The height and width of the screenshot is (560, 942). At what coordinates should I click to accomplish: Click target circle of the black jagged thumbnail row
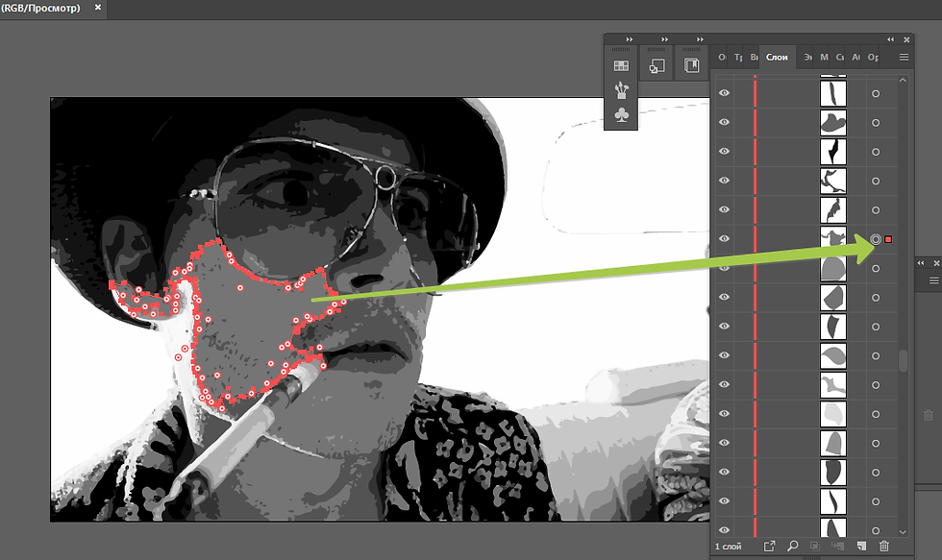coord(876,152)
